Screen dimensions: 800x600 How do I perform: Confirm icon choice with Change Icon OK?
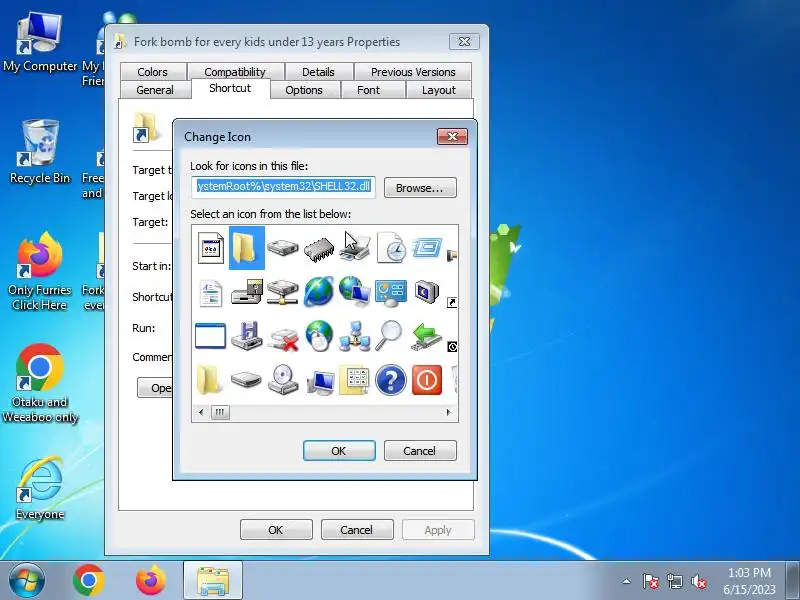click(339, 451)
